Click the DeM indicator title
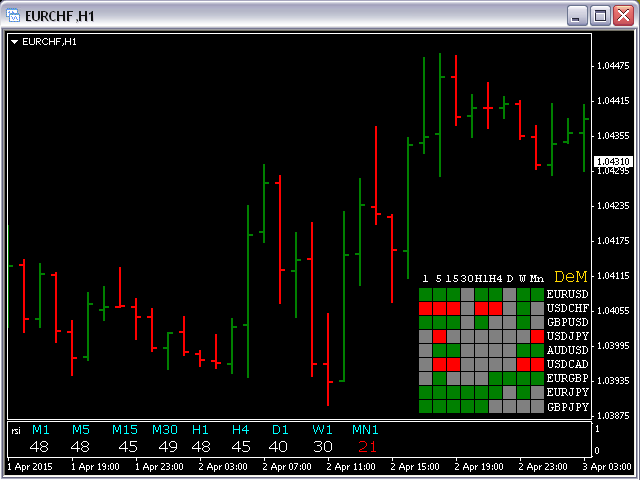Viewport: 640px width, 480px height. pyautogui.click(x=570, y=277)
